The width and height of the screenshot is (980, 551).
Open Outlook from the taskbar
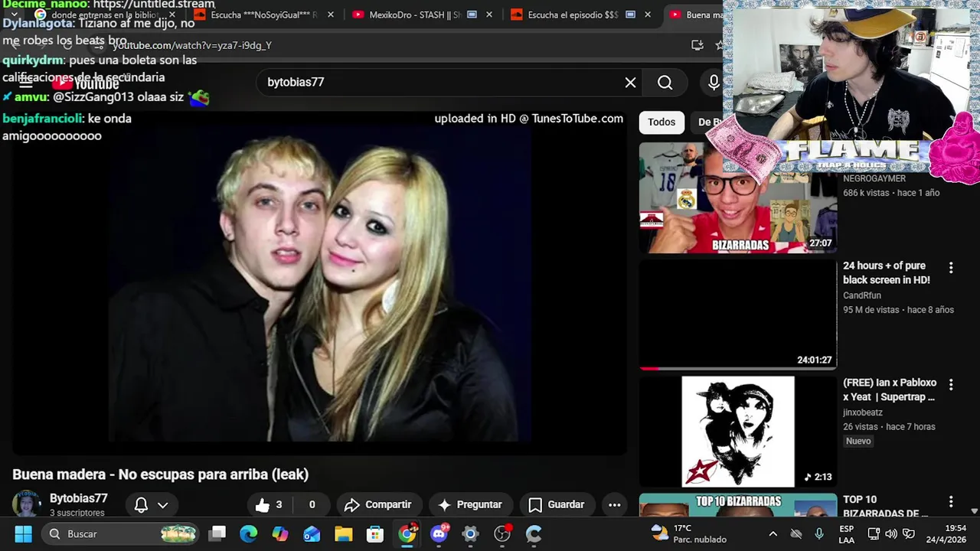[x=312, y=533]
